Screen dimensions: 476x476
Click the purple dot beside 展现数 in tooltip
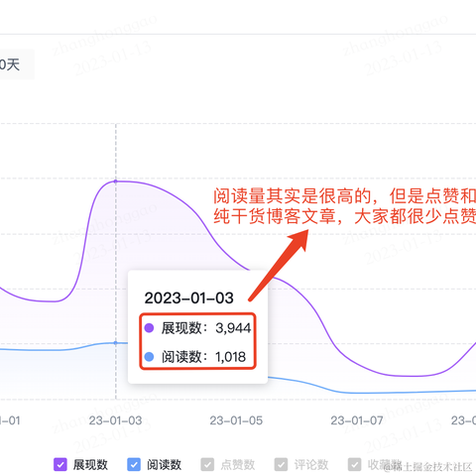[149, 328]
